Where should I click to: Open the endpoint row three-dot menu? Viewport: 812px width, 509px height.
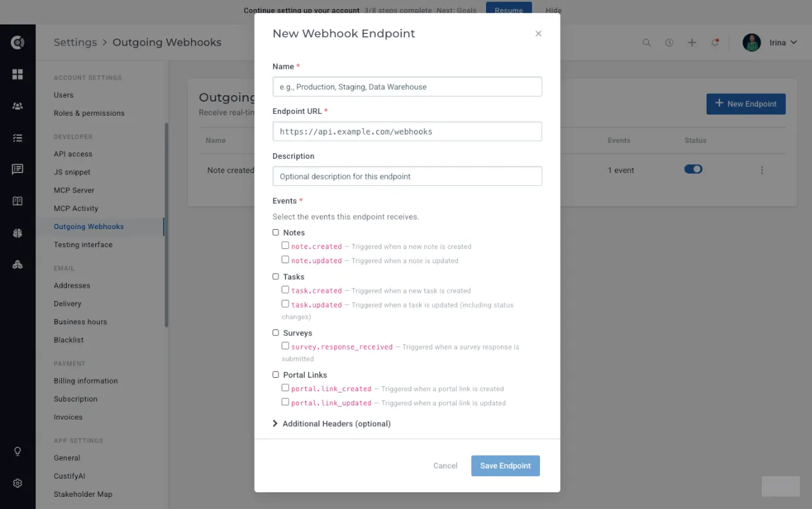[762, 170]
